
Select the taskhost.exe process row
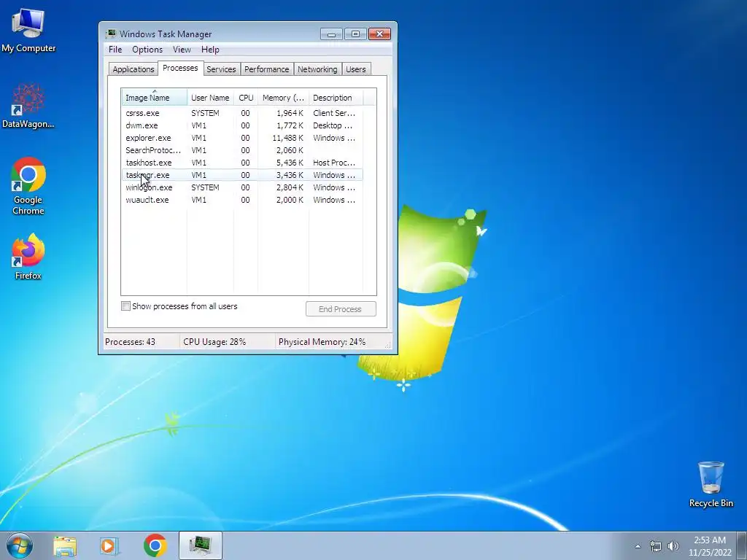pos(242,163)
